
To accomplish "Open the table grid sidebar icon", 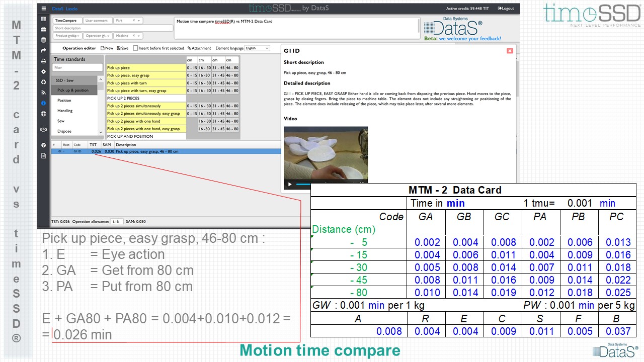I will (x=44, y=19).
